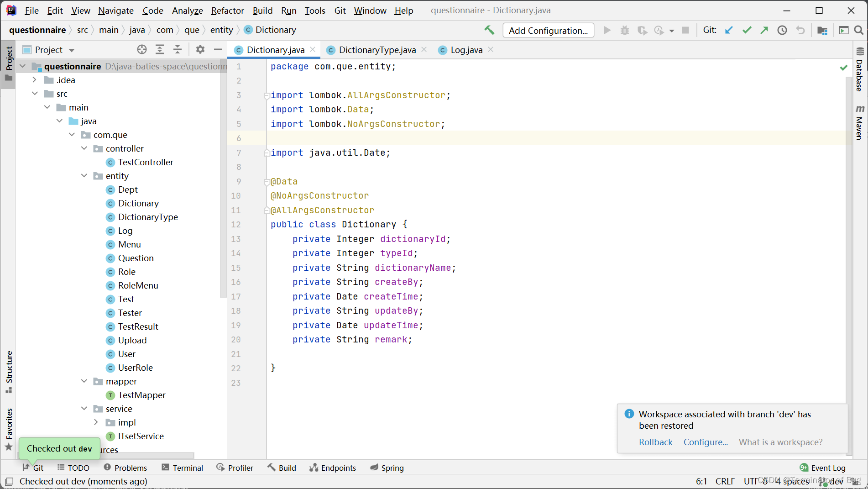This screenshot has height=489, width=868.
Task: Click Select Opened File target icon
Action: click(142, 49)
